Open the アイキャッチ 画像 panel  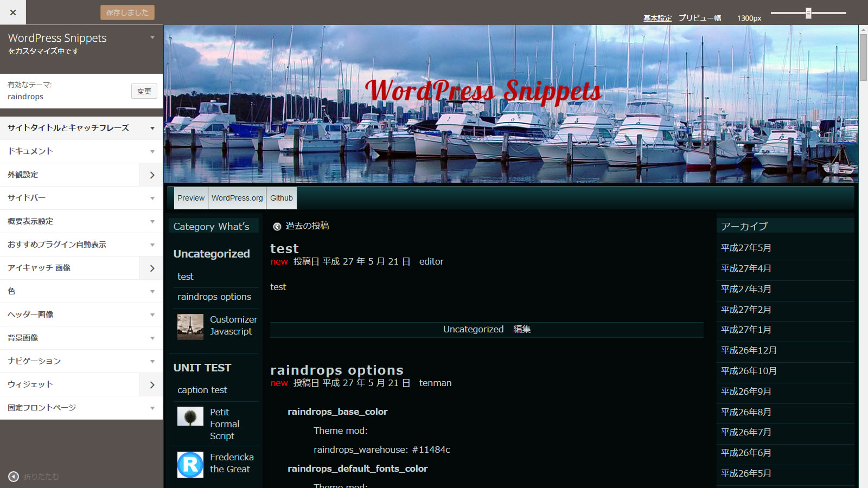[81, 268]
